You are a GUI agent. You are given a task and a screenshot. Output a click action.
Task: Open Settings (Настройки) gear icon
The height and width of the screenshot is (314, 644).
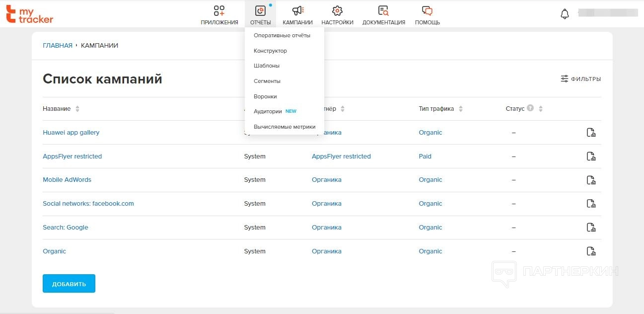(x=337, y=11)
